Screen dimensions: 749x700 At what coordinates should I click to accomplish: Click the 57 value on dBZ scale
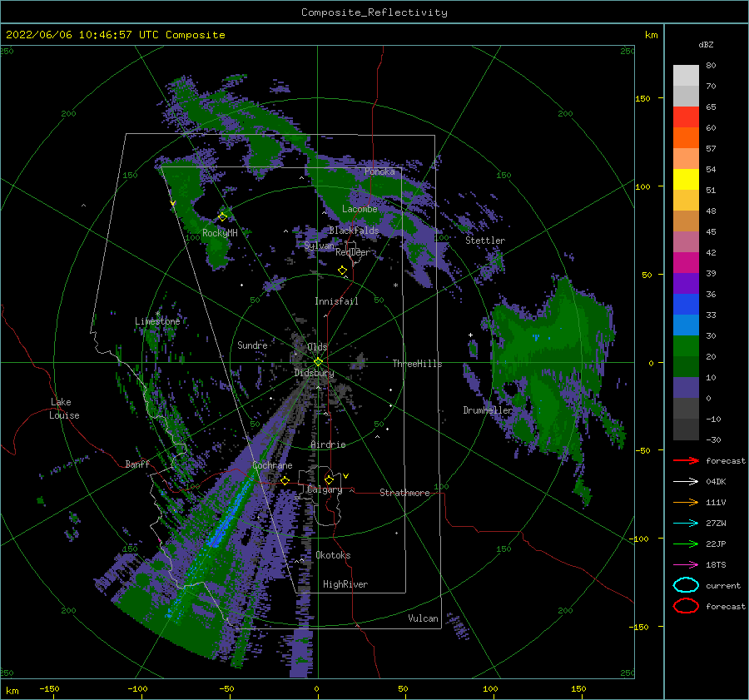pos(711,149)
